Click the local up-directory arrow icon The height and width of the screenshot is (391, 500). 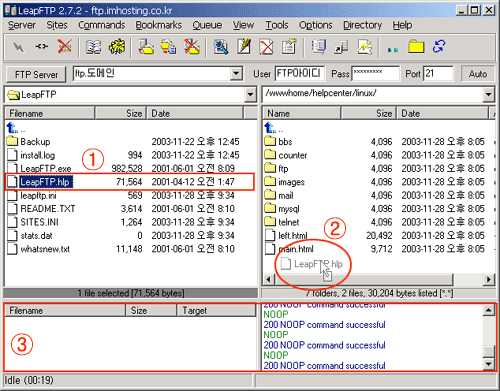coord(12,128)
